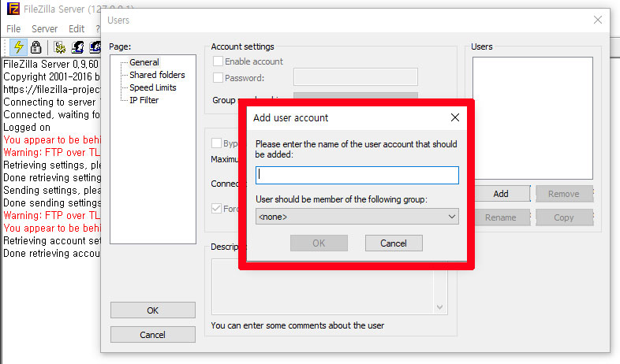
Task: Click the "Retrieving account" log line
Action: pos(51,241)
